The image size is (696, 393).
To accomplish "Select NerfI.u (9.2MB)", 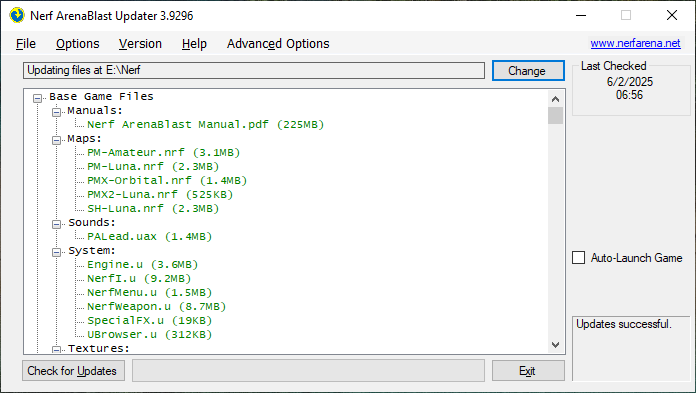I will point(139,278).
